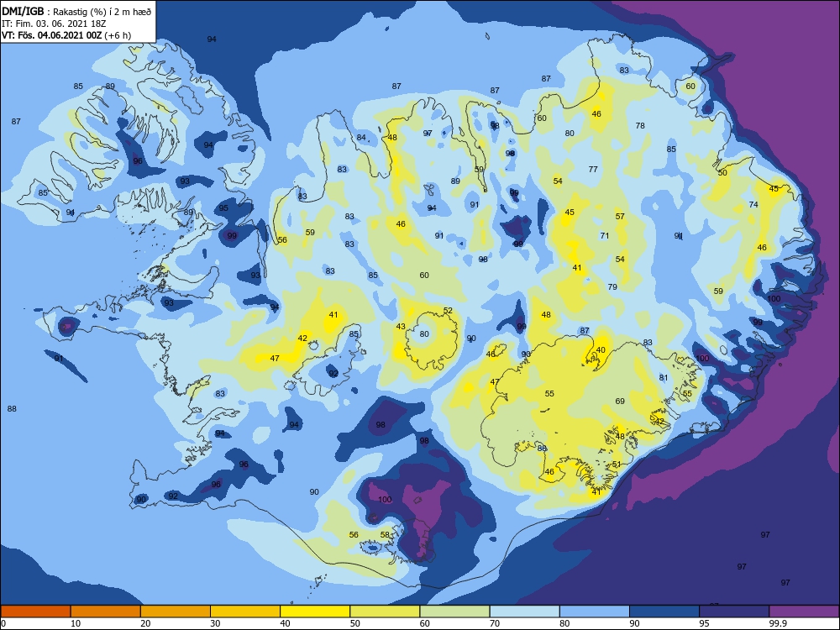Click the 'VT: Fös. 04.06.2021 00Z (+6 h)' line
Viewport: 840px width, 630px height.
[66, 35]
